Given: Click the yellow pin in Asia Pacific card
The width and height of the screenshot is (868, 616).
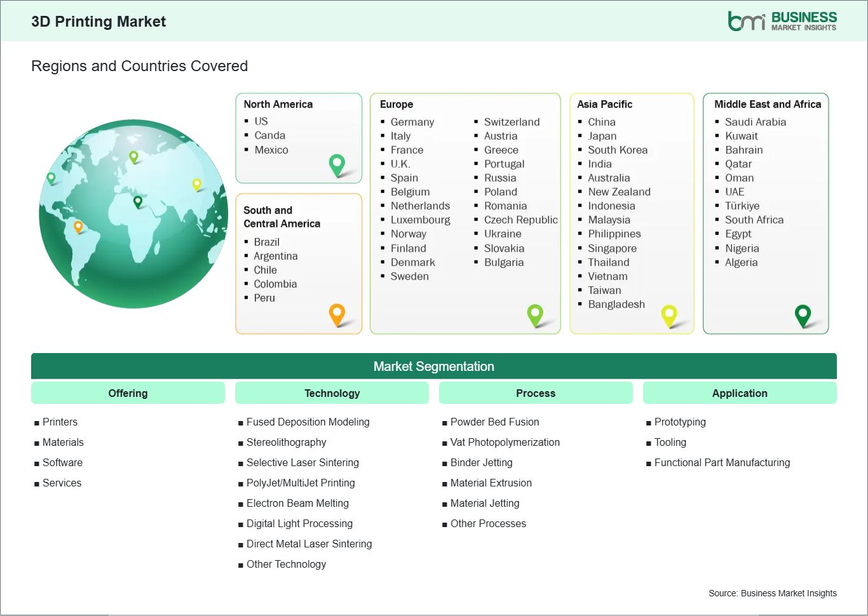Looking at the screenshot, I should click(669, 314).
